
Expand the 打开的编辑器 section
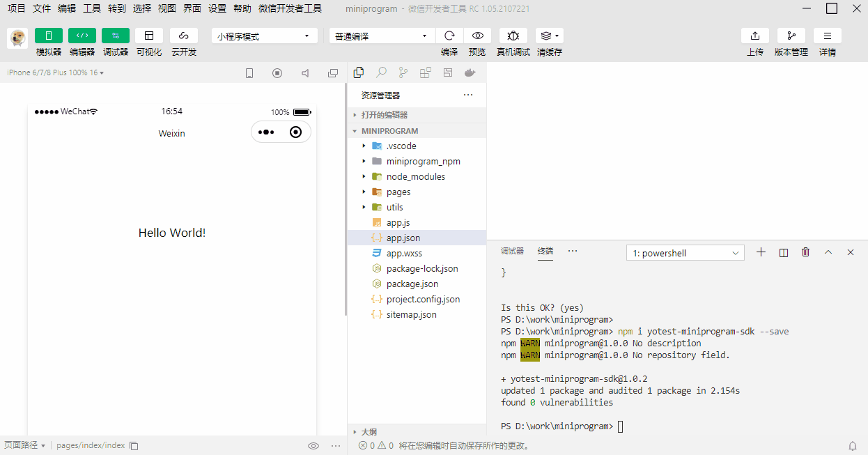417,115
